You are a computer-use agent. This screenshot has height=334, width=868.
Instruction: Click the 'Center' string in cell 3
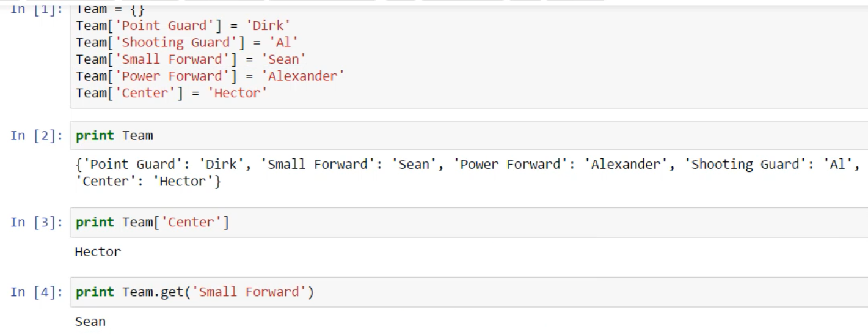(x=191, y=223)
